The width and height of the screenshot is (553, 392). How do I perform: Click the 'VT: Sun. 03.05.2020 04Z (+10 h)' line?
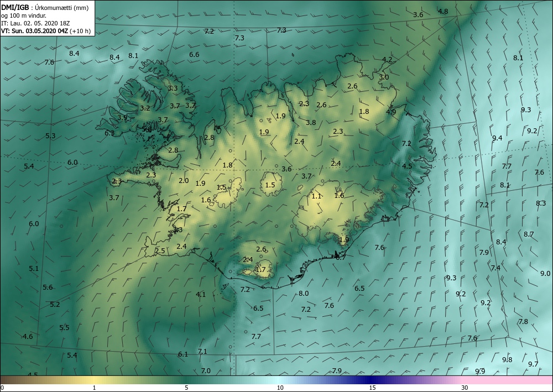click(x=46, y=31)
